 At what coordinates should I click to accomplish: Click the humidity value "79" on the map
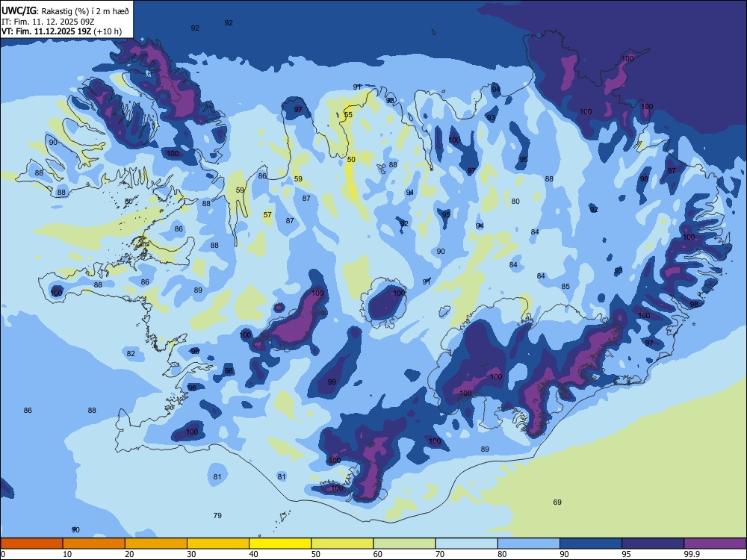tap(217, 515)
